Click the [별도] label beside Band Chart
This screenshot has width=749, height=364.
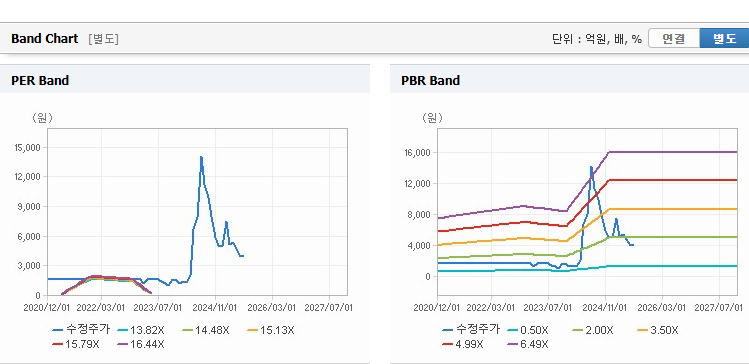tap(103, 39)
